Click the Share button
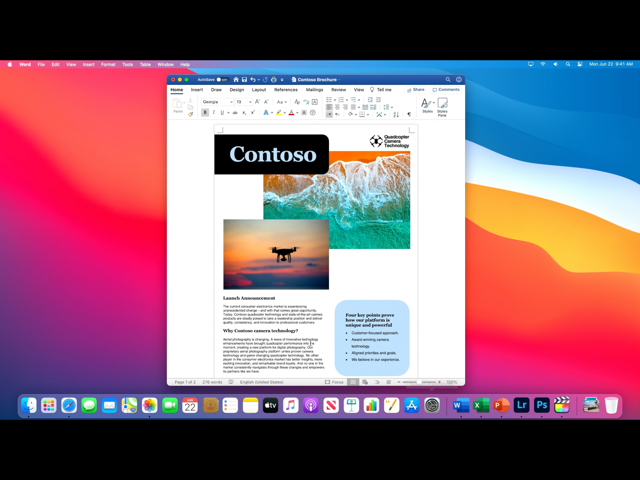Viewport: 640px width, 480px height. pyautogui.click(x=416, y=89)
